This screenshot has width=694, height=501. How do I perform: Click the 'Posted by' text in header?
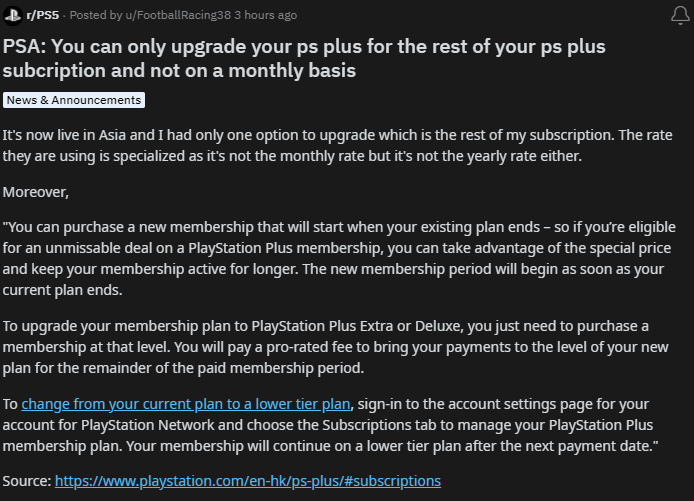pos(96,15)
